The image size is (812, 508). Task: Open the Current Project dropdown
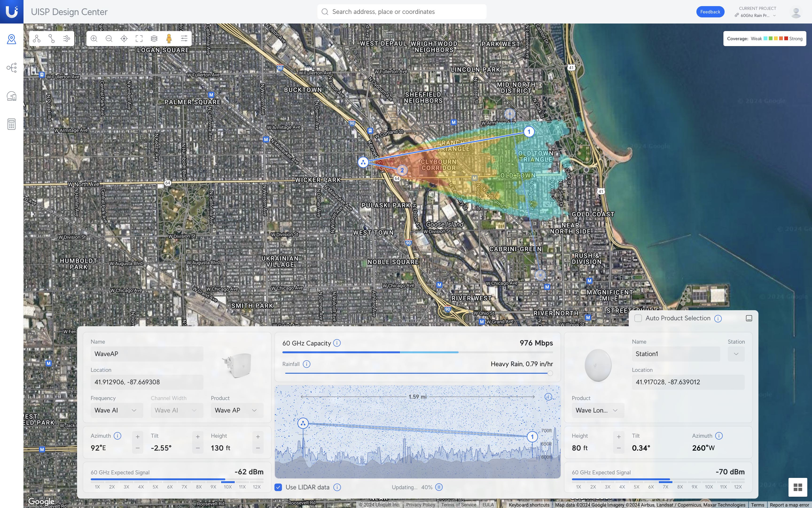(x=755, y=16)
